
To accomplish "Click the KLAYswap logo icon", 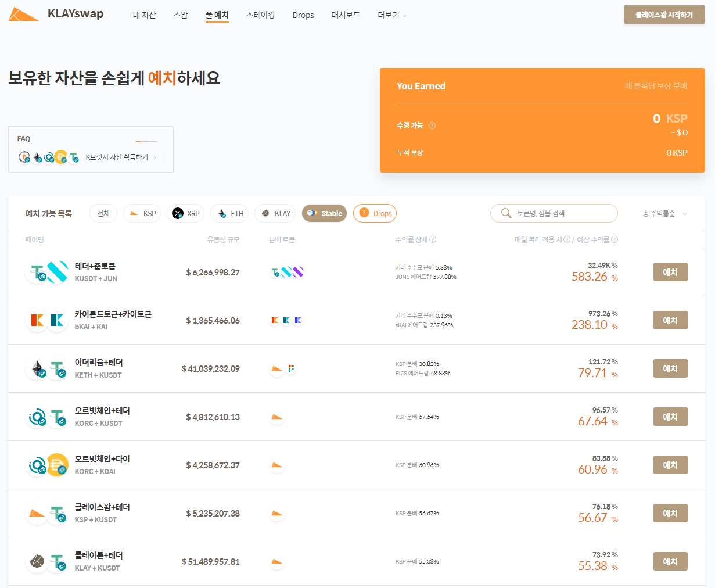I will click(x=24, y=15).
